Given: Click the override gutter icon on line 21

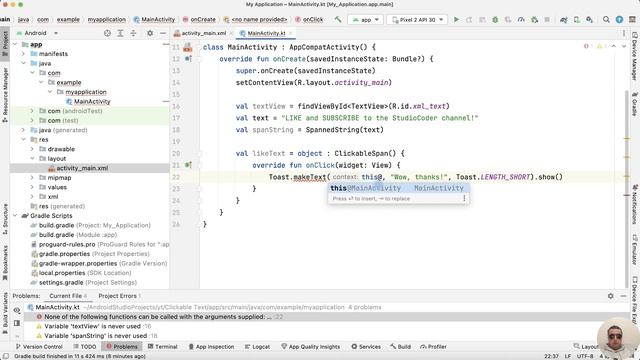Looking at the screenshot, I should [188, 165].
